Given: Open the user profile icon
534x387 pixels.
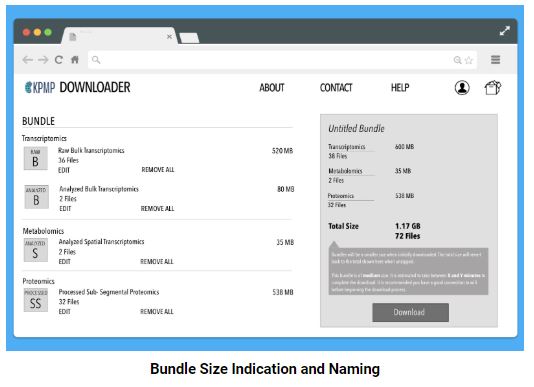Looking at the screenshot, I should tap(462, 88).
